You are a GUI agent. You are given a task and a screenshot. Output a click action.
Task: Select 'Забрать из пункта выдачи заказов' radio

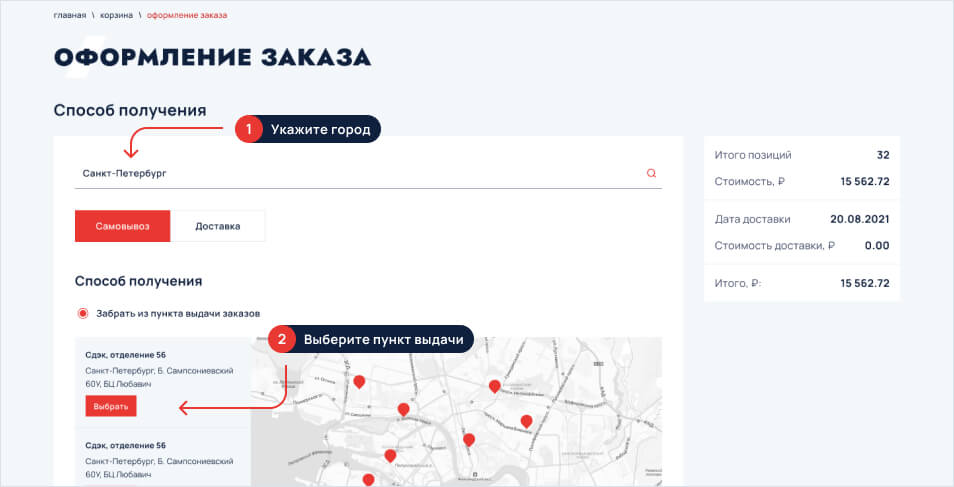click(x=83, y=313)
